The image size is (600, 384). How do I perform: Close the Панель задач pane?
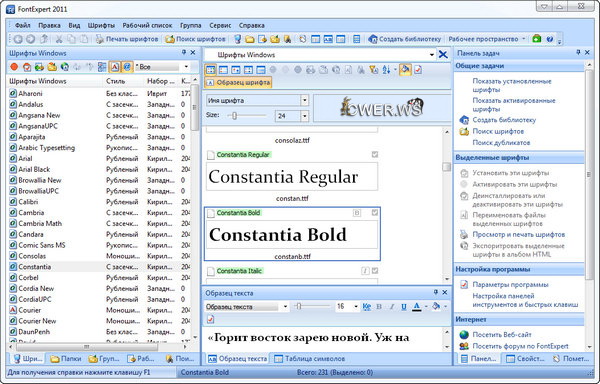[x=587, y=53]
